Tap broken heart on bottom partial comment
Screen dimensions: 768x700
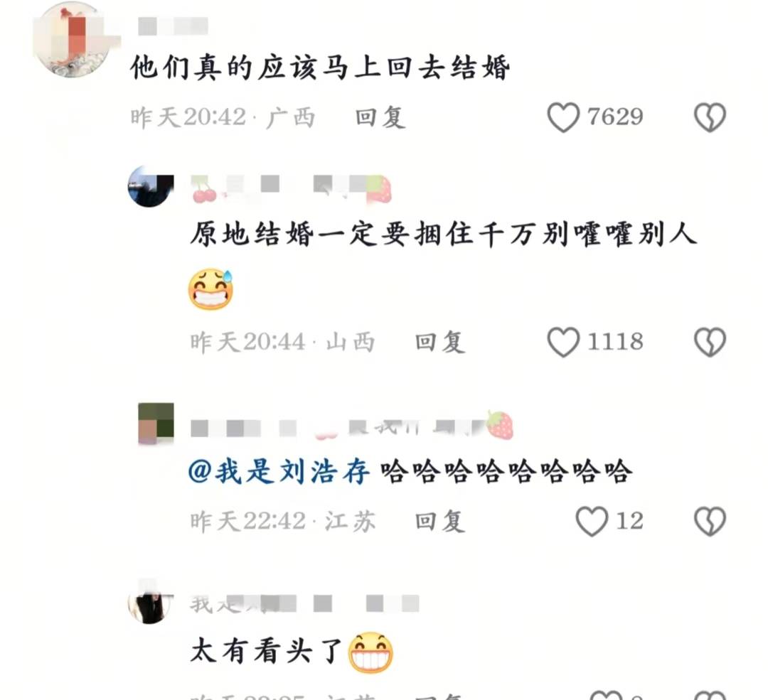tap(710, 695)
